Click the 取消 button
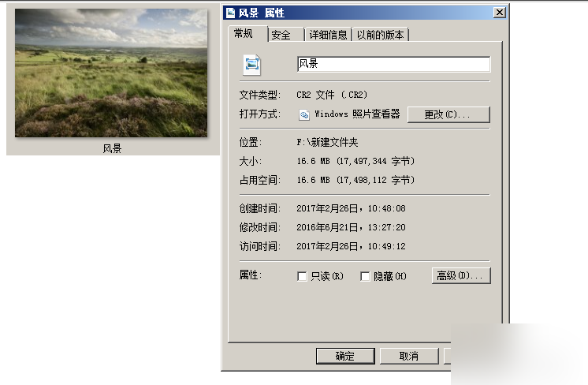Viewport: 588px width, 385px height. 408,356
